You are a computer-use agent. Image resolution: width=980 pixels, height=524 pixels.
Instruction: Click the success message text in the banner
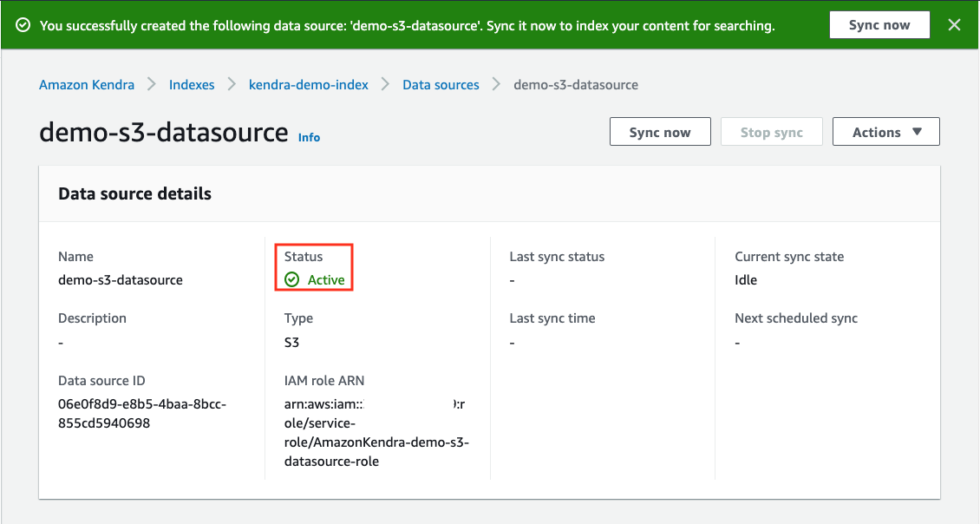tap(408, 26)
